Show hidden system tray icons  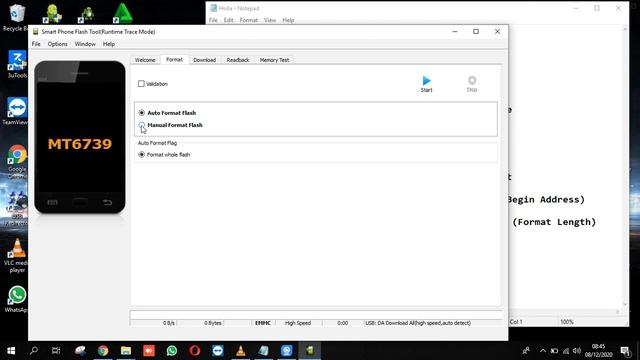pos(542,351)
